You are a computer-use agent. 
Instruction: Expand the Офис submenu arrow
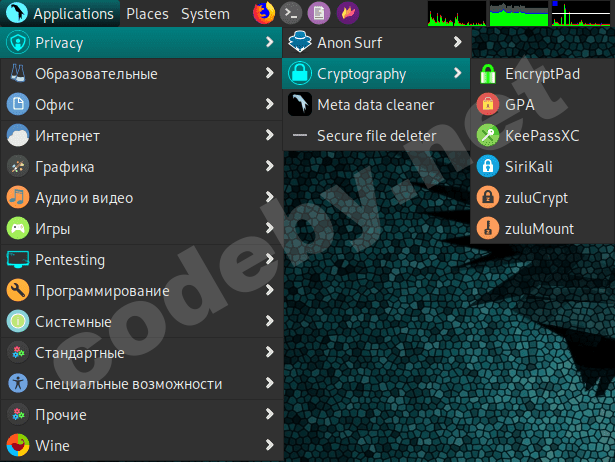(269, 104)
